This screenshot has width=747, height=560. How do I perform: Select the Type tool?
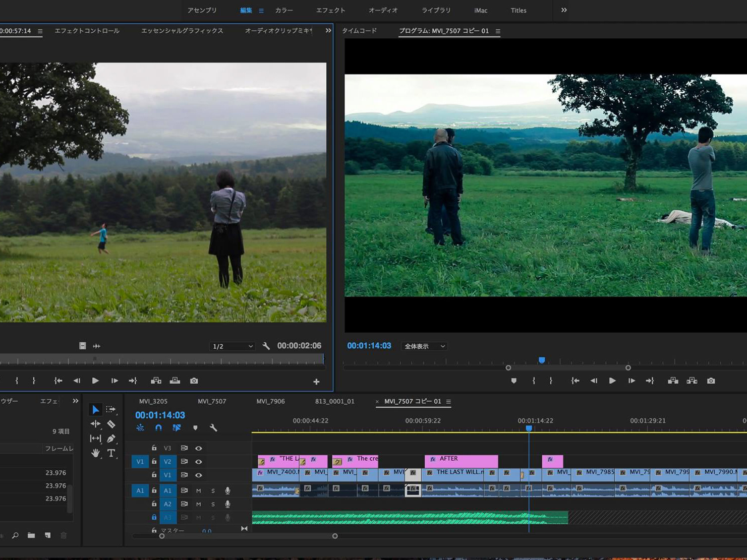pos(111,453)
